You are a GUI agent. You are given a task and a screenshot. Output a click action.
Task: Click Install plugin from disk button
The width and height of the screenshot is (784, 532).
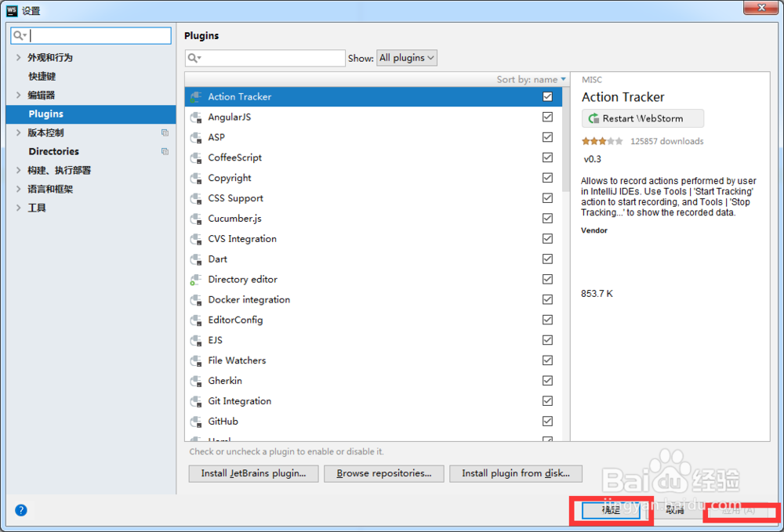coord(516,473)
